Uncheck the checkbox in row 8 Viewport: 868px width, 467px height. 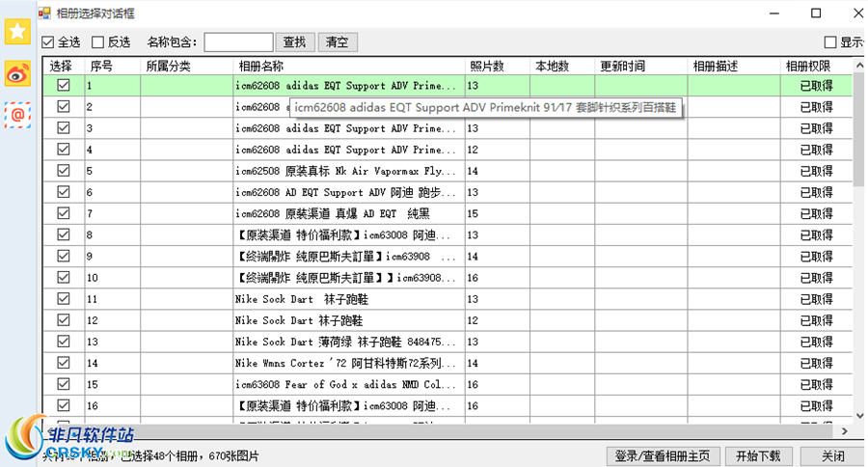[64, 234]
